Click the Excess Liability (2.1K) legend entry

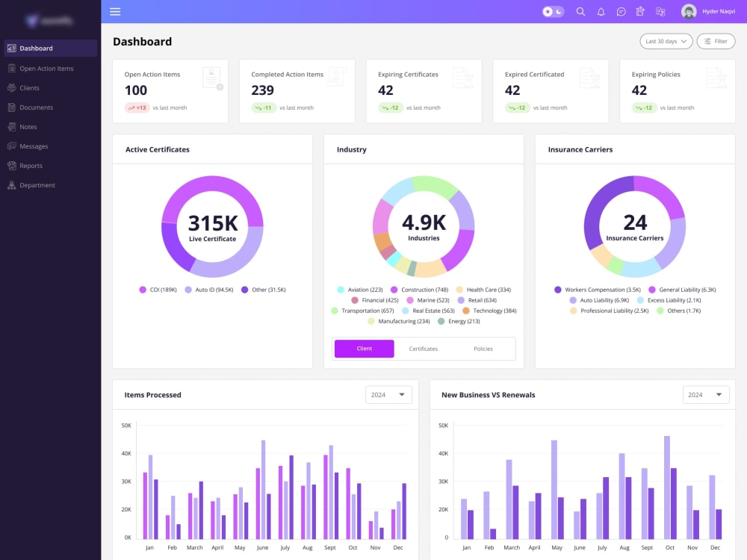[669, 300]
